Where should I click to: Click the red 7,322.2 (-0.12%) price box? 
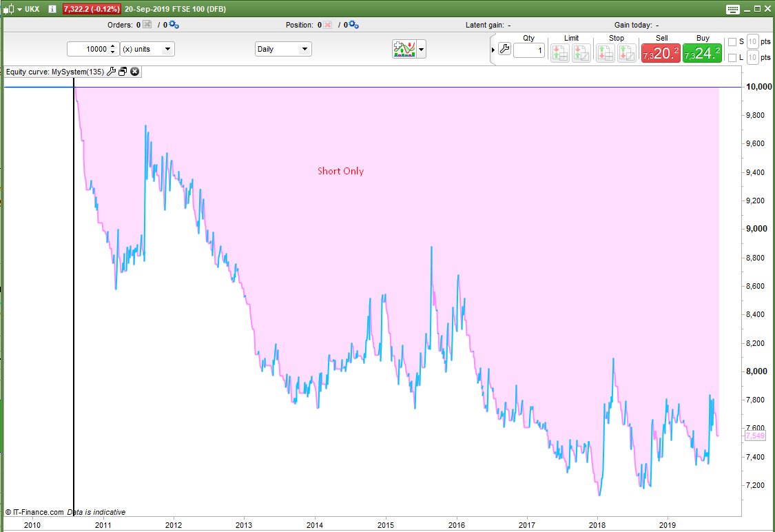[x=92, y=9]
